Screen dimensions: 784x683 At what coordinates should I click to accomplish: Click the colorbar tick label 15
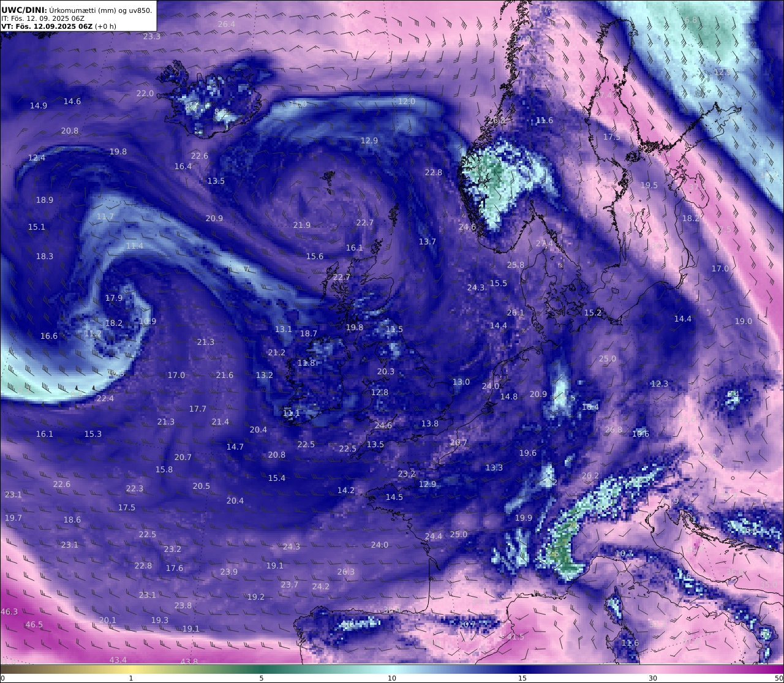[x=522, y=678]
